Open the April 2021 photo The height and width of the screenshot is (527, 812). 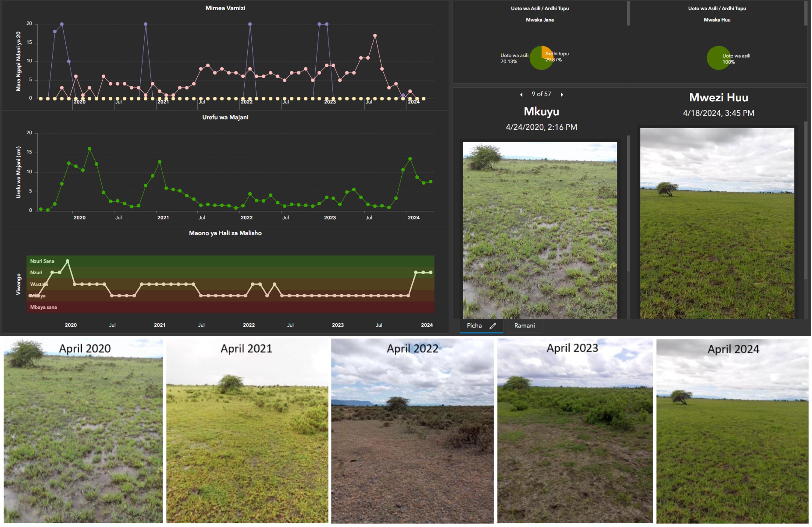[247, 431]
